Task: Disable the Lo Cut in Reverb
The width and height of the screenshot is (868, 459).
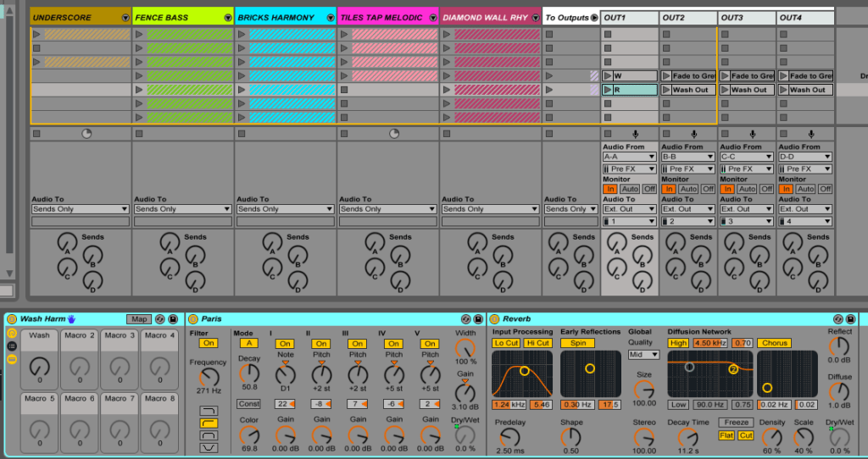Action: pos(505,343)
